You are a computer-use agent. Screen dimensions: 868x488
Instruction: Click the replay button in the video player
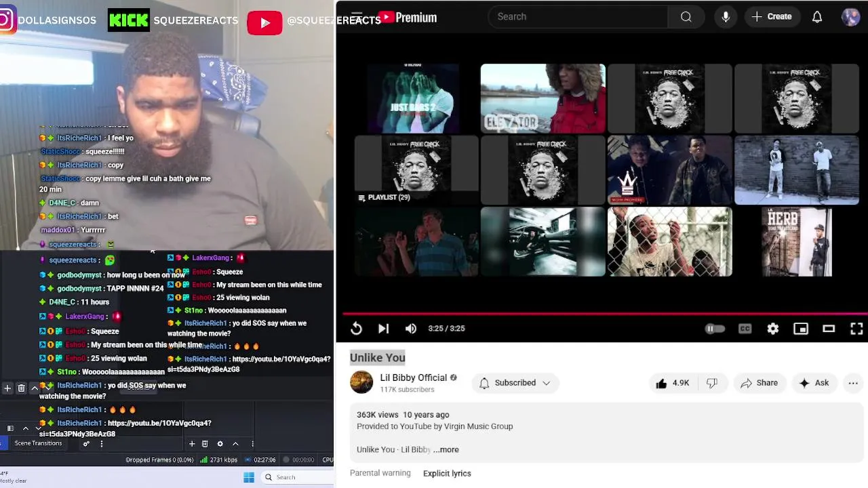pyautogui.click(x=356, y=329)
